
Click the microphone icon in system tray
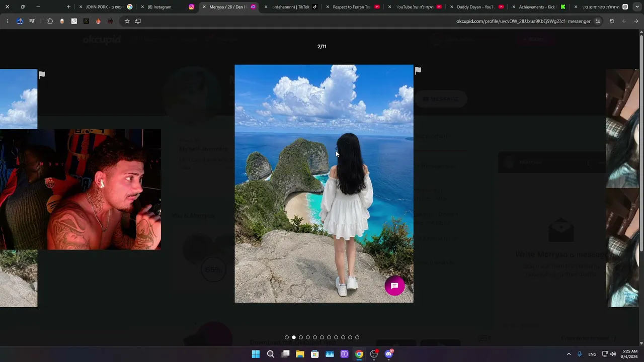(x=580, y=354)
